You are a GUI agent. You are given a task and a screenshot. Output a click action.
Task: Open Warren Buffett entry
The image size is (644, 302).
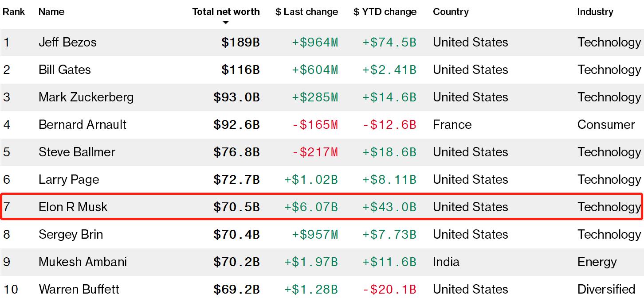click(x=79, y=289)
